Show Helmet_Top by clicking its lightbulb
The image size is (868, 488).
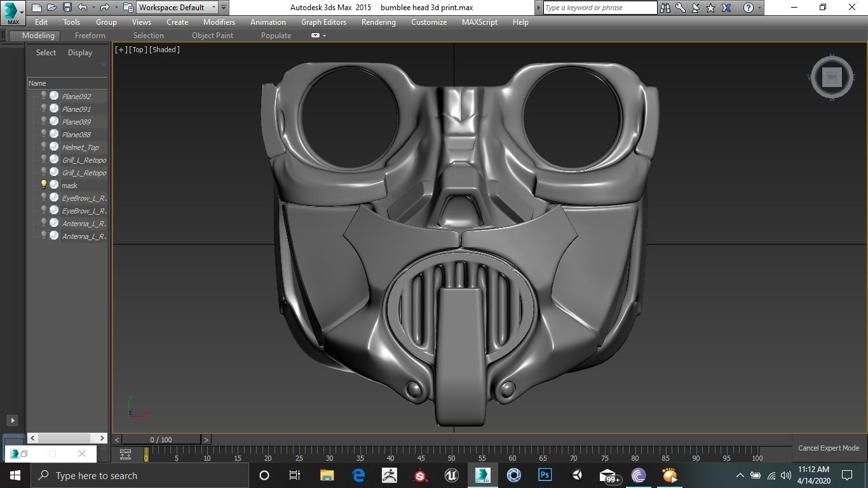coord(44,147)
